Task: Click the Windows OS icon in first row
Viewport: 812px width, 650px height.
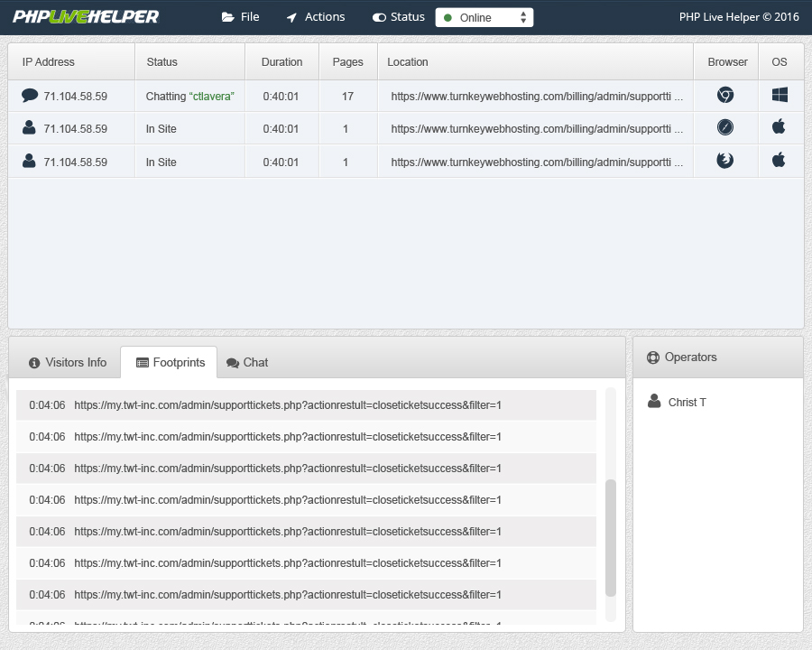Action: [780, 95]
